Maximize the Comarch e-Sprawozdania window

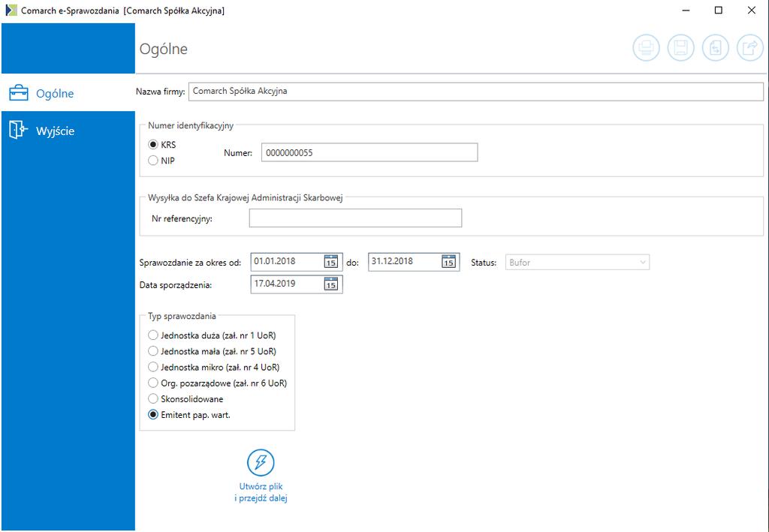(719, 11)
